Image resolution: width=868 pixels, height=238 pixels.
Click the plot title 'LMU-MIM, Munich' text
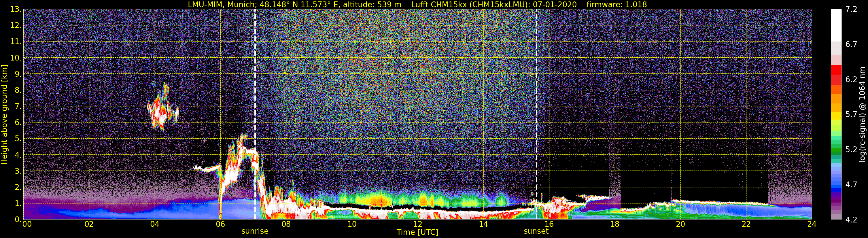click(222, 4)
